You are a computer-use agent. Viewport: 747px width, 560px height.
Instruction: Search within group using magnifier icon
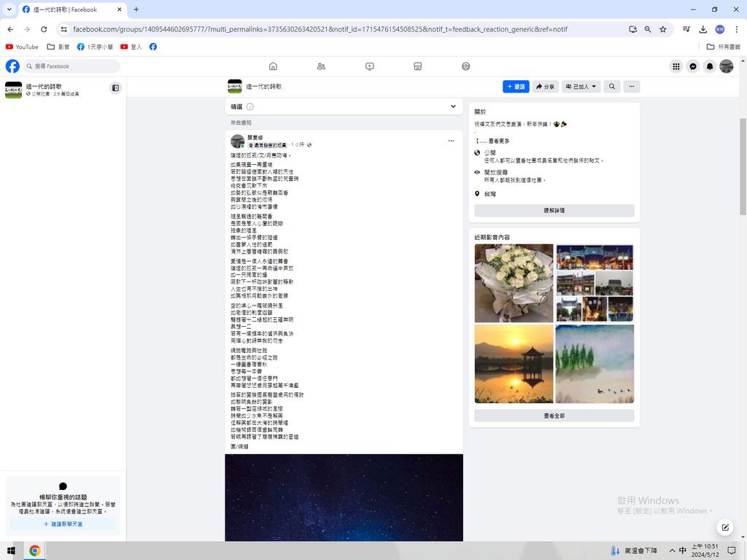point(612,87)
